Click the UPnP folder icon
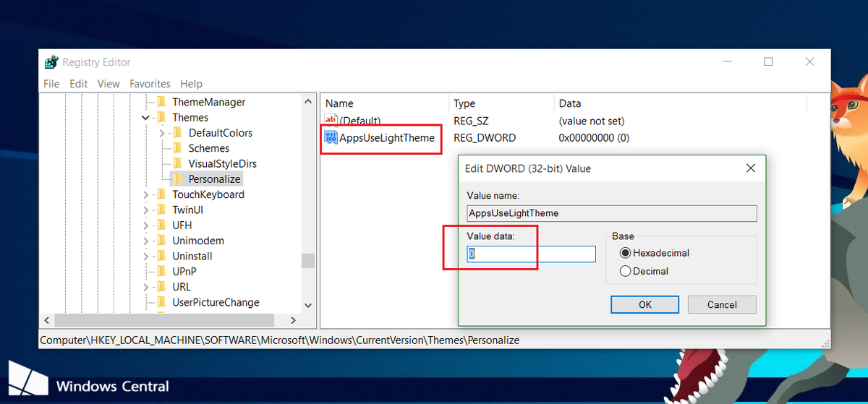868x404 pixels. (x=161, y=272)
